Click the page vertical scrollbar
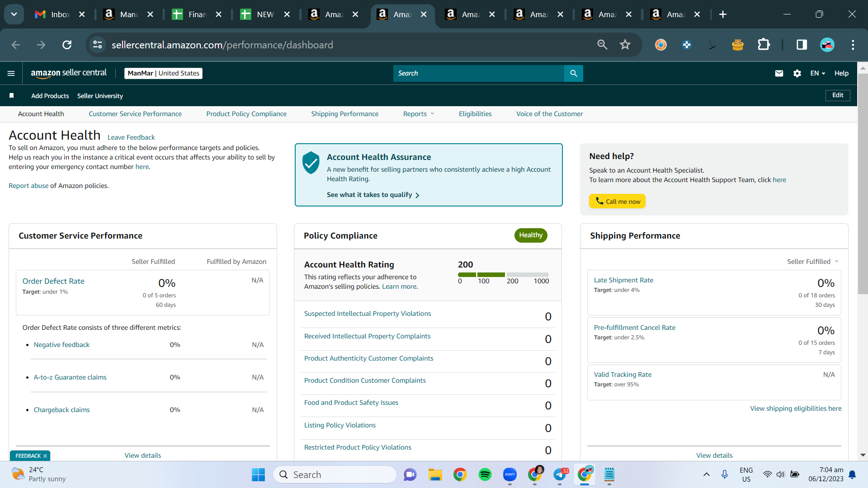The width and height of the screenshot is (868, 488). (x=863, y=183)
